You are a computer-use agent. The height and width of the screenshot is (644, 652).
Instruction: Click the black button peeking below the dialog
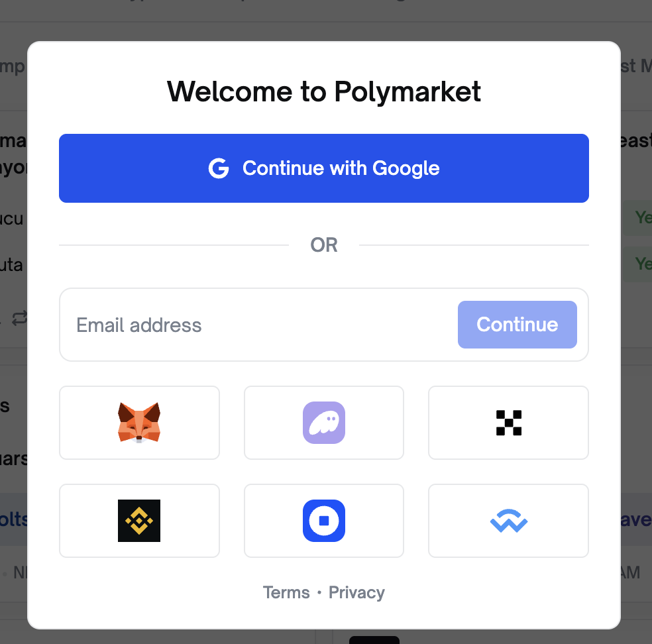(x=374, y=640)
